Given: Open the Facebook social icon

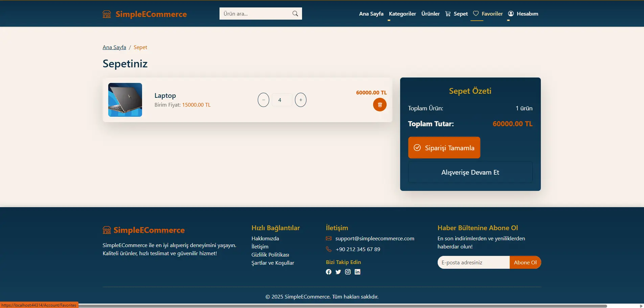Looking at the screenshot, I should [x=328, y=272].
